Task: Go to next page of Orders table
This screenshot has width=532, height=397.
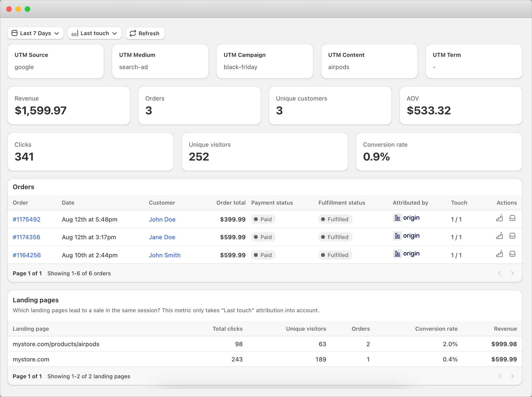Action: point(512,273)
